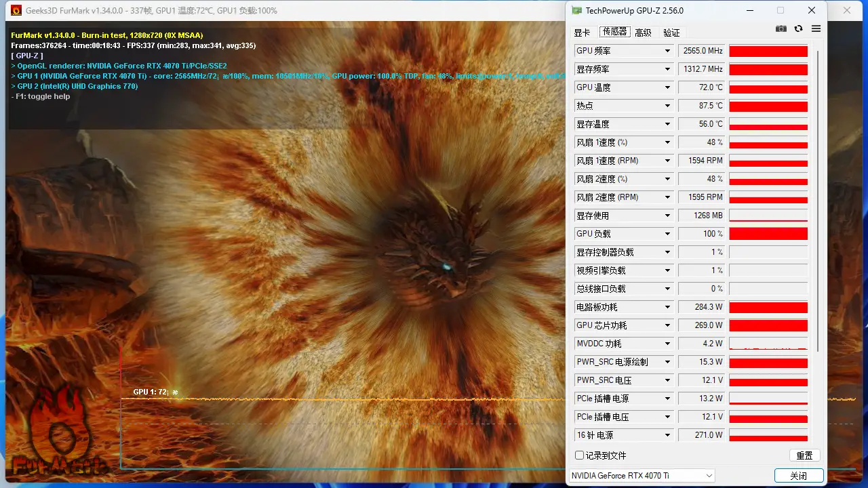Click the 56.0 °C memory temperature value
Screen dimensions: 868x488
pyautogui.click(x=702, y=124)
